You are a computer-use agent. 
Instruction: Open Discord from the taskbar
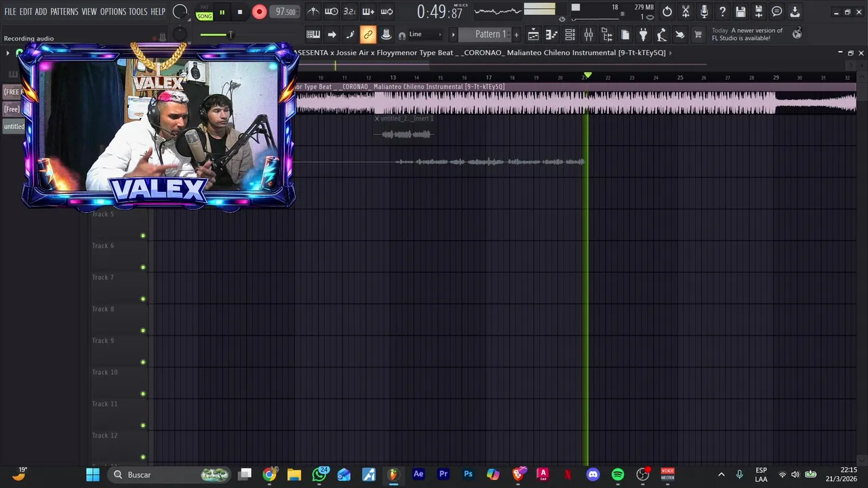(x=593, y=474)
